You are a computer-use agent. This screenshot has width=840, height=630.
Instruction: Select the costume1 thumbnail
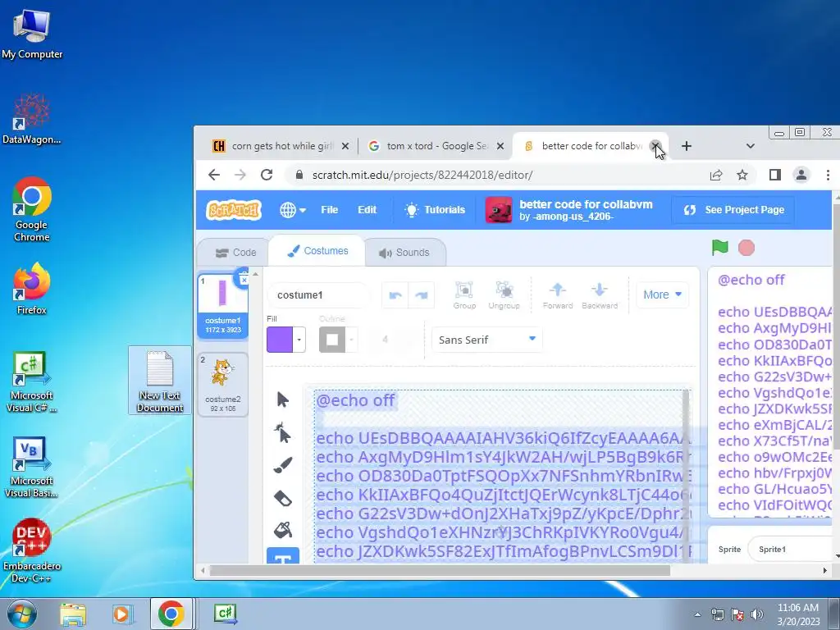point(223,304)
